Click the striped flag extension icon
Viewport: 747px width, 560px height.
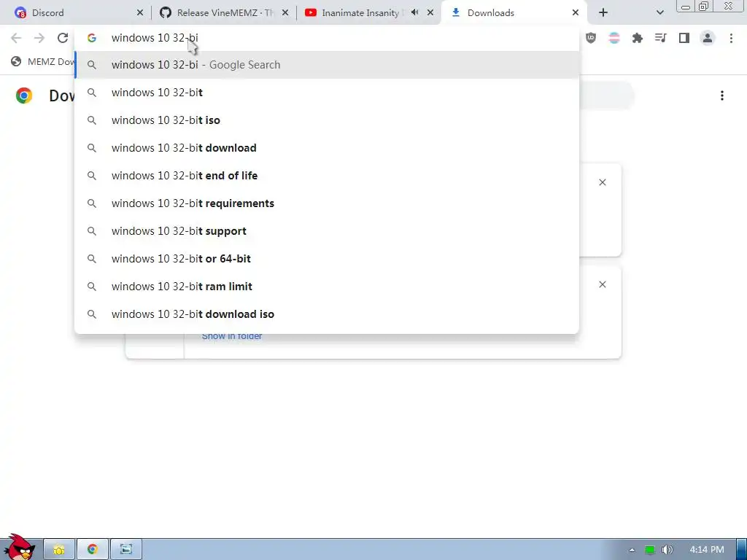614,38
